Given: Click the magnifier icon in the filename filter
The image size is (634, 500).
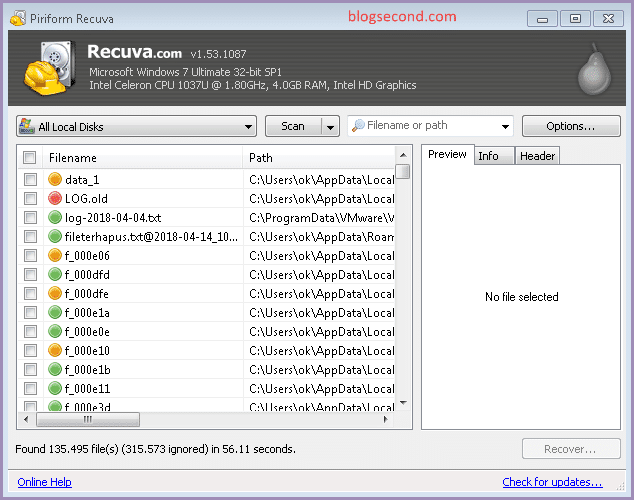Looking at the screenshot, I should pos(358,126).
